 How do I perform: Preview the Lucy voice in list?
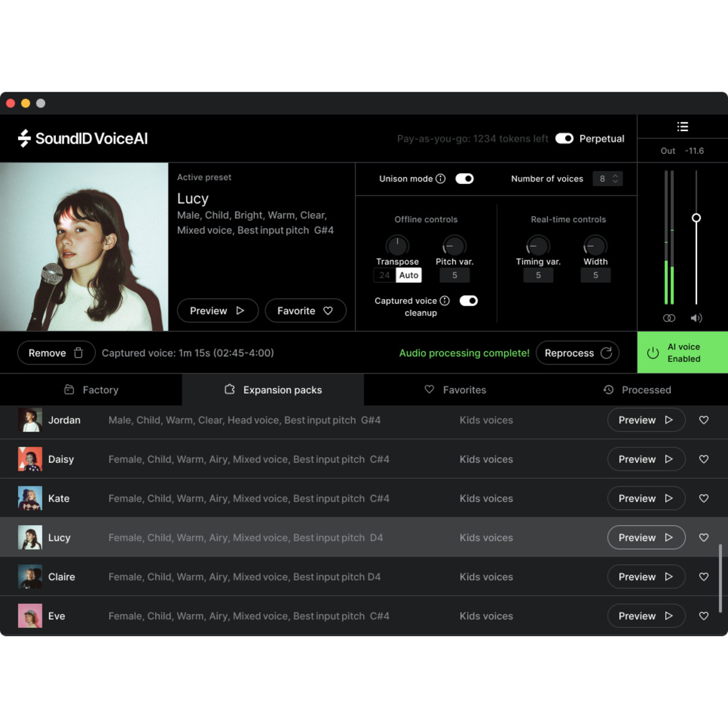pyautogui.click(x=646, y=538)
